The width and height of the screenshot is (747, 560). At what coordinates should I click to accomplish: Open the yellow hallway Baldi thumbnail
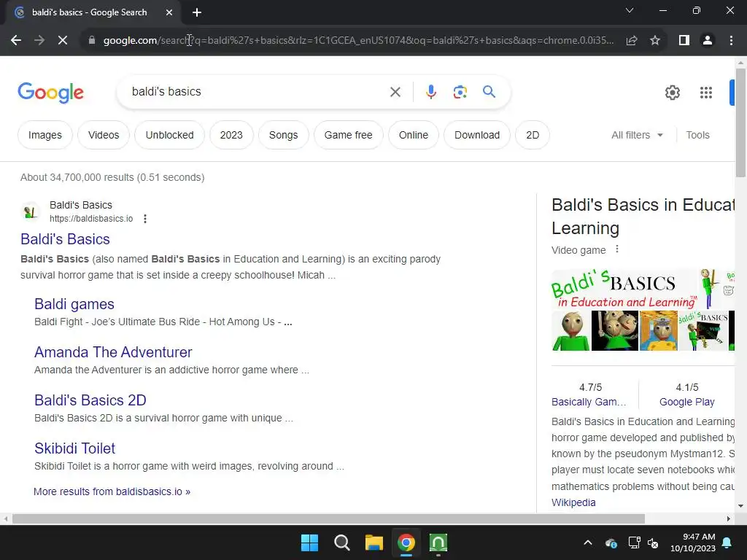click(659, 331)
